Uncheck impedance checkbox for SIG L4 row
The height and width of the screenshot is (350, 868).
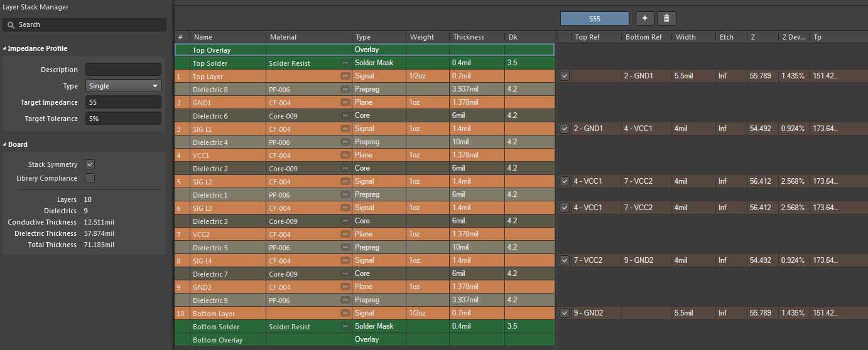[565, 260]
